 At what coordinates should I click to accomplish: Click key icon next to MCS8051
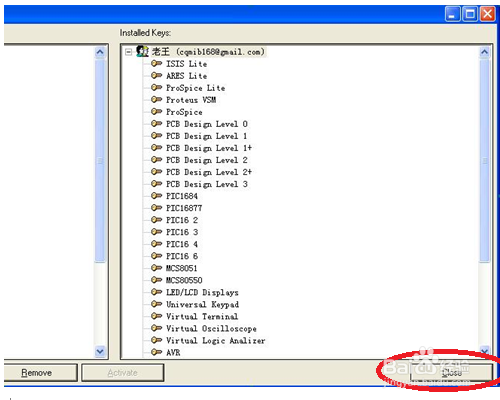(156, 268)
